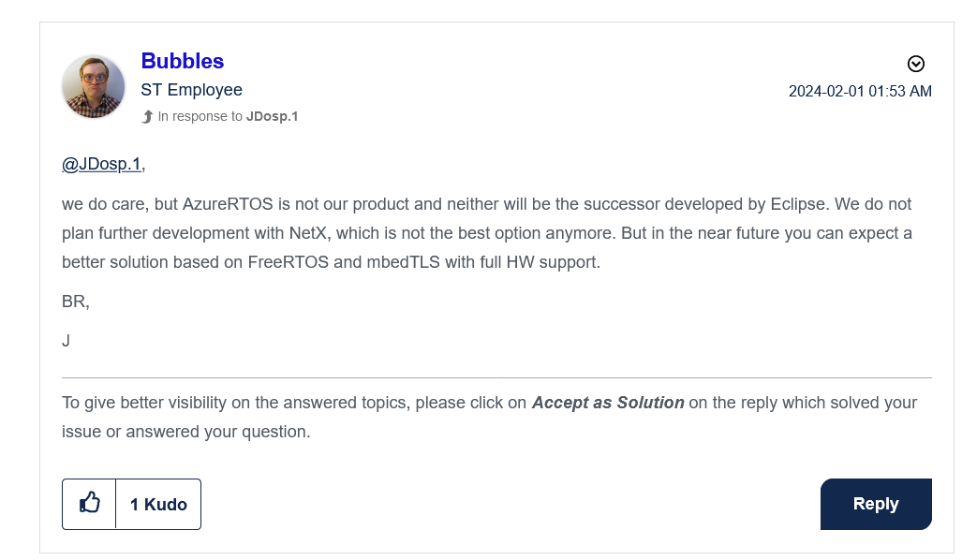View who gave the "1 Kudo" count

tap(158, 504)
